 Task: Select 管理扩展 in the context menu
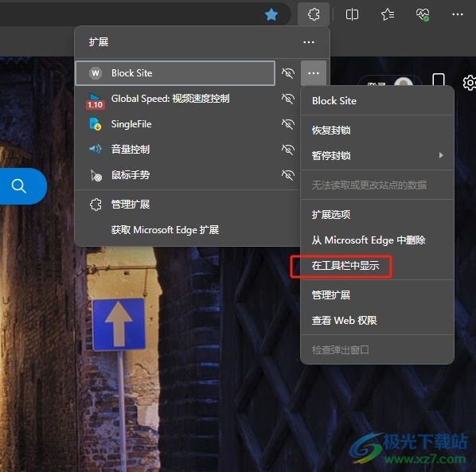[377, 295]
